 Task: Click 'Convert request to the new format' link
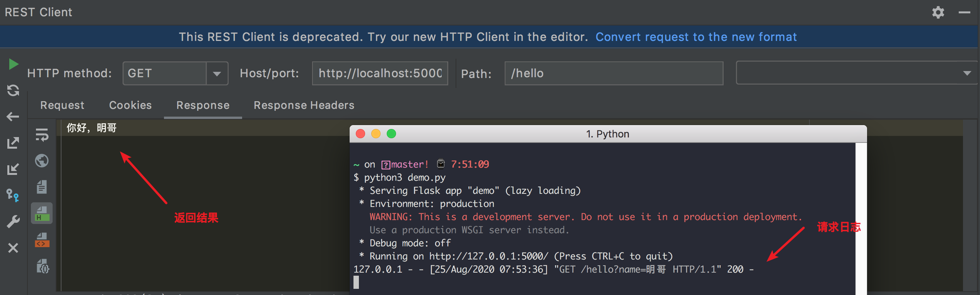[696, 37]
